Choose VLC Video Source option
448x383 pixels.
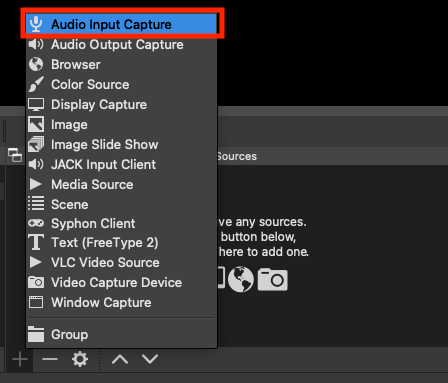point(122,262)
